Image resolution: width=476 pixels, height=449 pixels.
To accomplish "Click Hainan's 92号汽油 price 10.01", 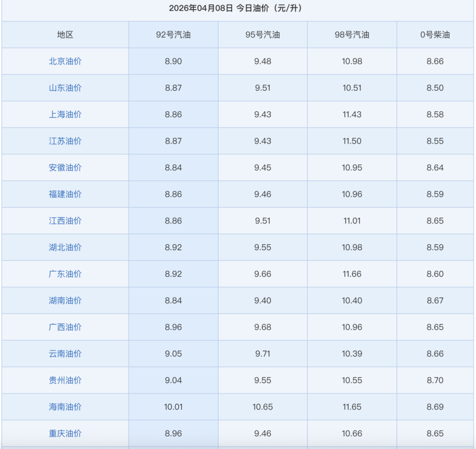I will coord(173,407).
